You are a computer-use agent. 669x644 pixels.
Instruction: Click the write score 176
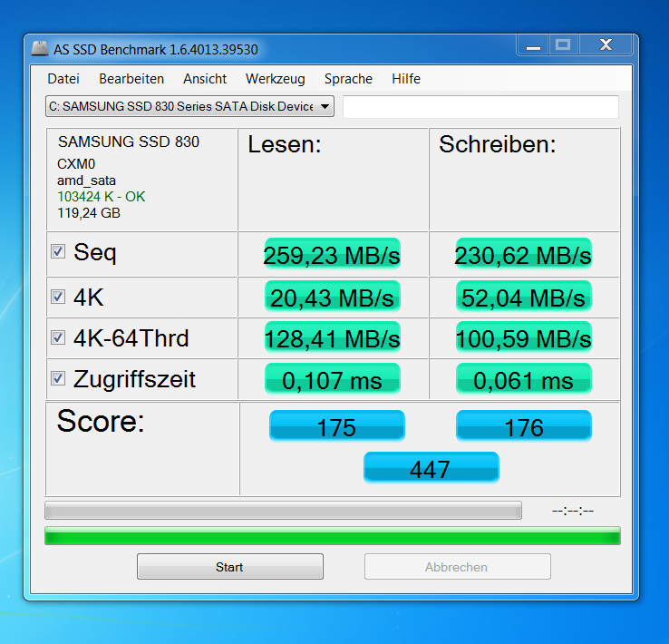coord(524,426)
